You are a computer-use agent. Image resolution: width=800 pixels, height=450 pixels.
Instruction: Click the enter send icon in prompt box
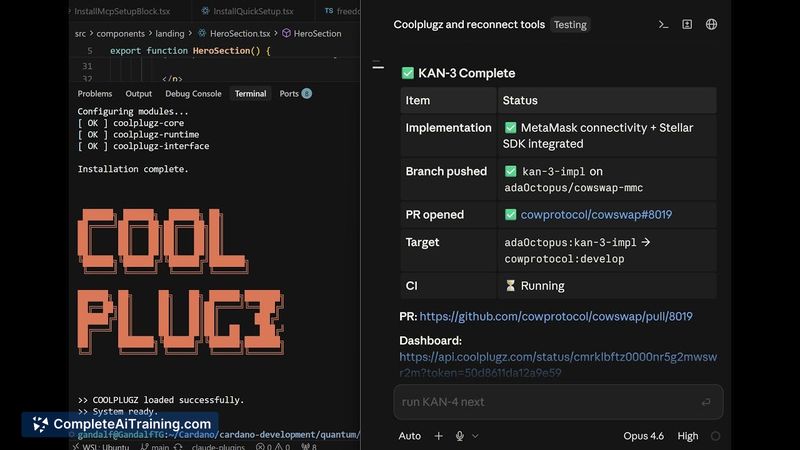tap(706, 402)
